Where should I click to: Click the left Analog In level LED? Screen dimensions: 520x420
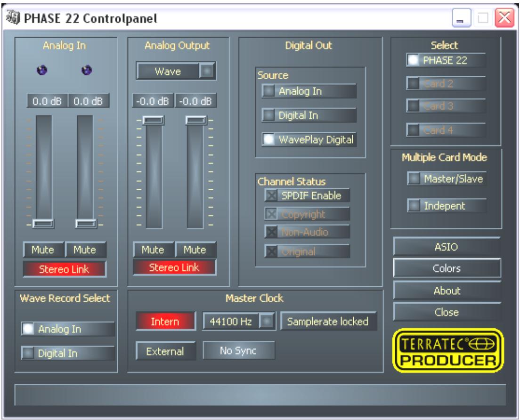point(42,70)
